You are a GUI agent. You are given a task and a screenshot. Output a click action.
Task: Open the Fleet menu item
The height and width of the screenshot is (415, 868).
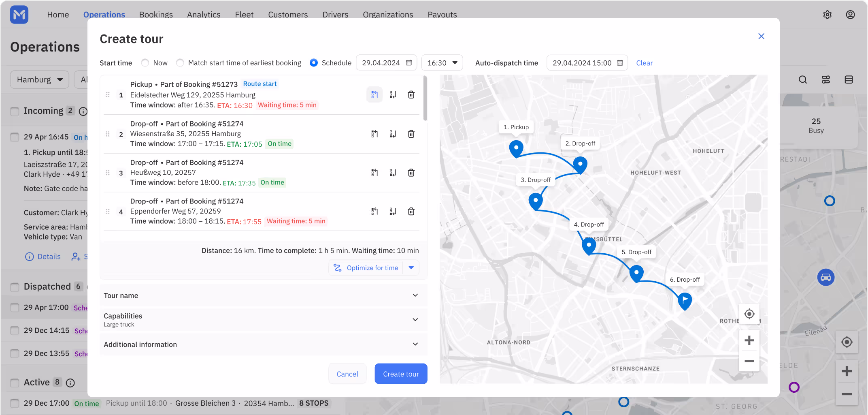pyautogui.click(x=244, y=15)
